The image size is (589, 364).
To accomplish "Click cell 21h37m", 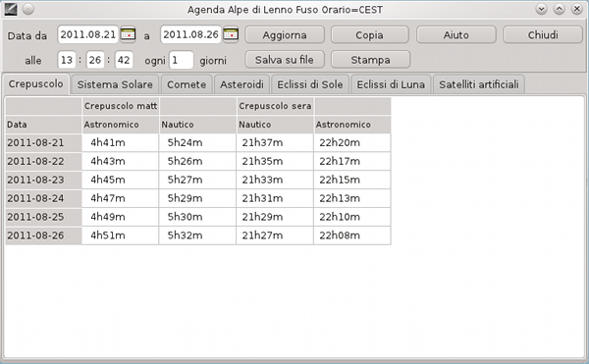I will [275, 143].
